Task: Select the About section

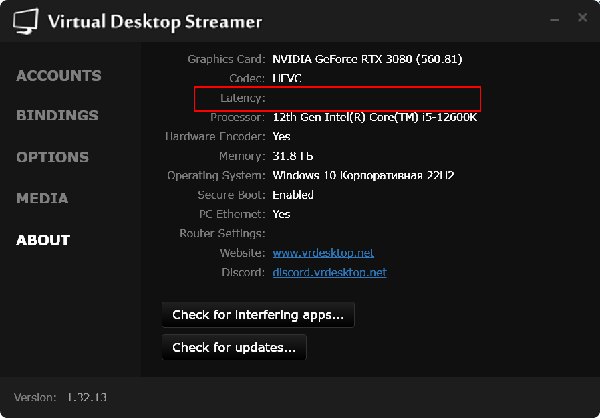Action: tap(43, 240)
